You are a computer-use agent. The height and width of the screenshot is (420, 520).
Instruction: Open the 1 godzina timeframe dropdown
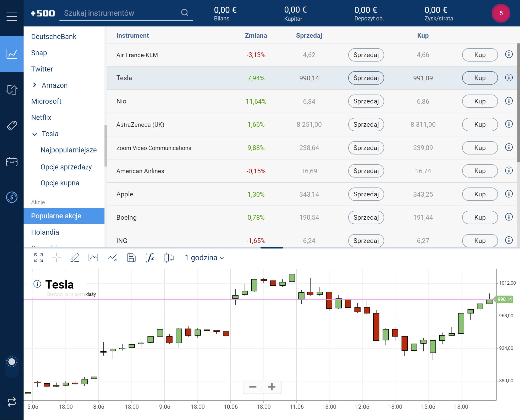click(x=204, y=258)
